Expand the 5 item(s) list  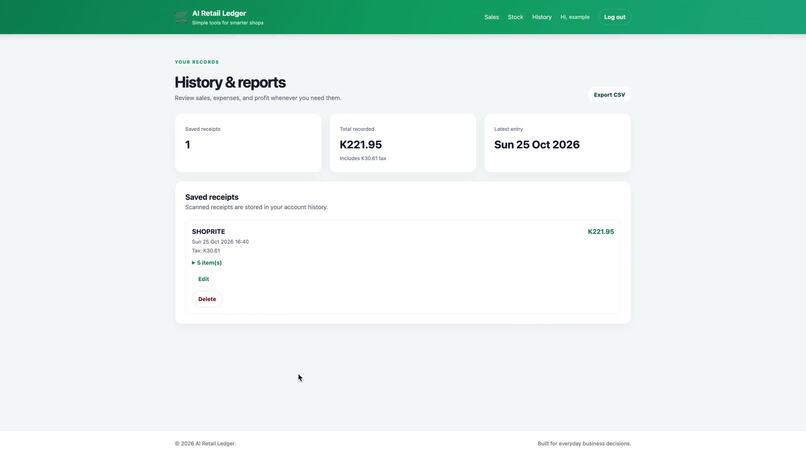tap(207, 263)
